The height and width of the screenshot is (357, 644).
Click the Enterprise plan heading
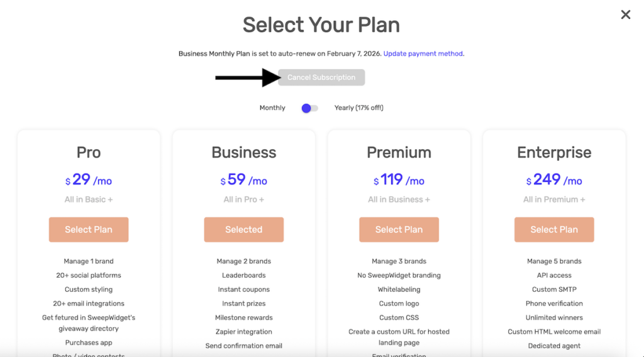554,153
